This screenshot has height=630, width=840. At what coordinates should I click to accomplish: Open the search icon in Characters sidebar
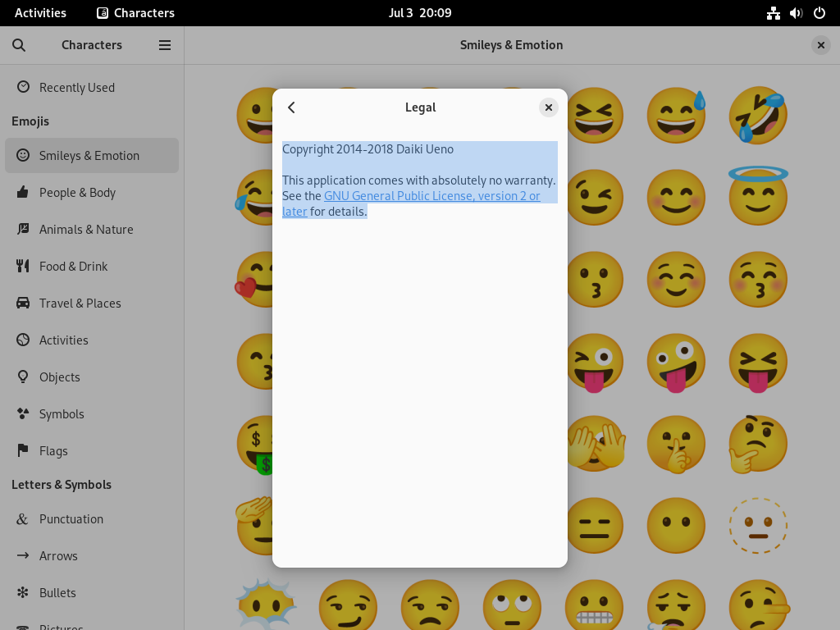[x=19, y=45]
